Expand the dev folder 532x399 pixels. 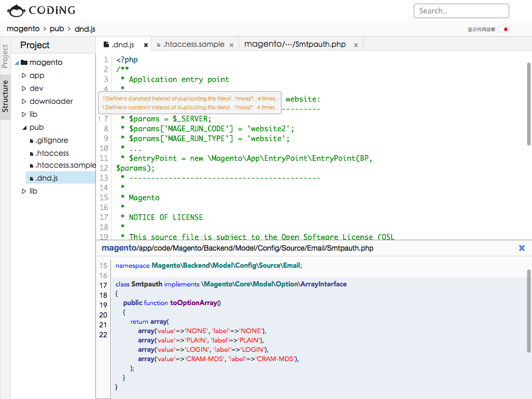tap(24, 88)
